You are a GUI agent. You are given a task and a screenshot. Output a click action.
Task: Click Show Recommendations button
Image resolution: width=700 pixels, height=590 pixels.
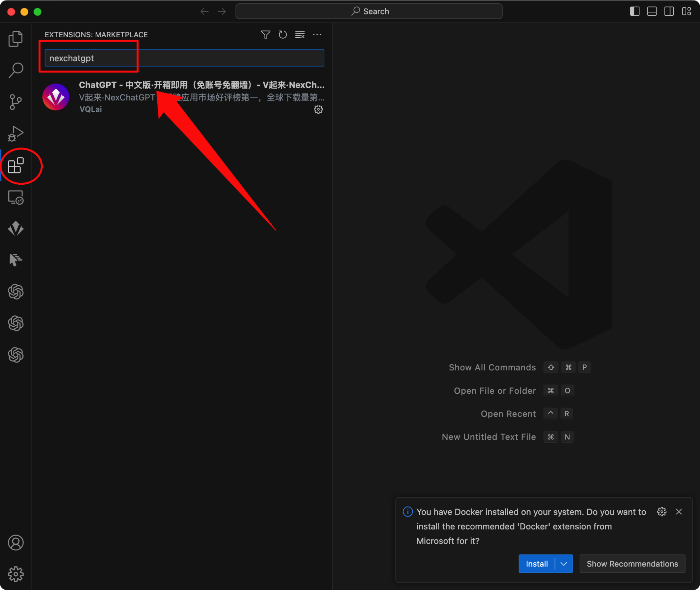coord(632,564)
